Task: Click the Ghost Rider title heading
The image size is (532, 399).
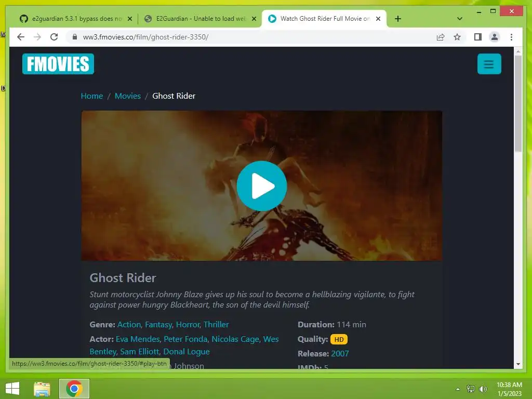Action: [x=123, y=278]
